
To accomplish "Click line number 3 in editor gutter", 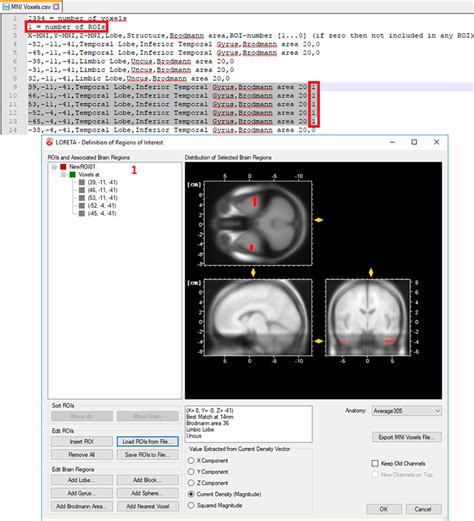I will pyautogui.click(x=15, y=35).
